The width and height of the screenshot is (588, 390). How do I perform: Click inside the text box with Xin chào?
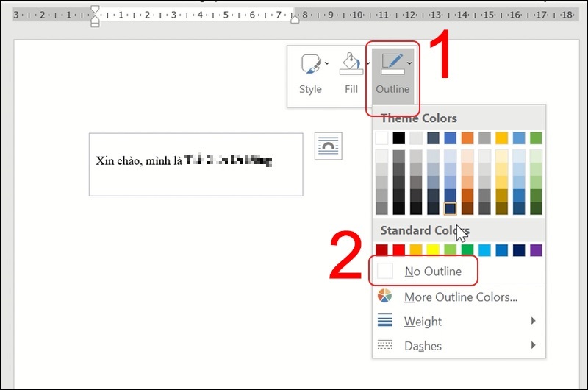[x=196, y=164]
